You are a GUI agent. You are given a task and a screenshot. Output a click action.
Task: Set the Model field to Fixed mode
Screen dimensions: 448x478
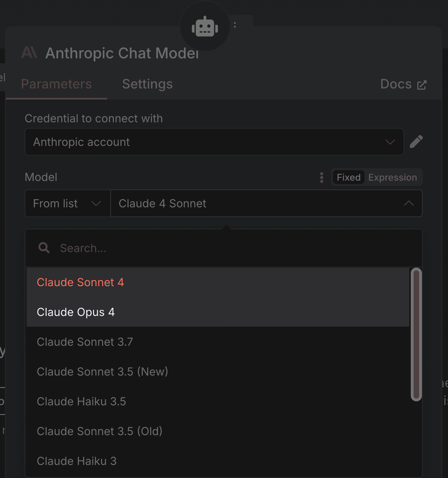[348, 177]
